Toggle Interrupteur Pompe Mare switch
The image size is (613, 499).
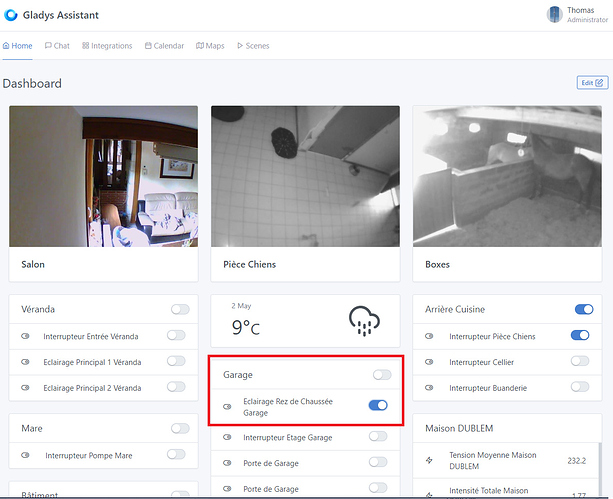click(176, 454)
